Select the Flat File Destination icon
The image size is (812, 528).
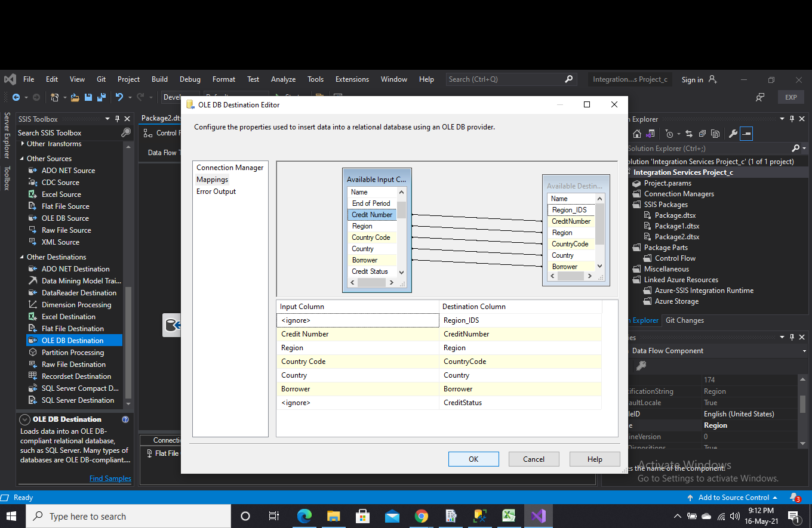click(32, 329)
